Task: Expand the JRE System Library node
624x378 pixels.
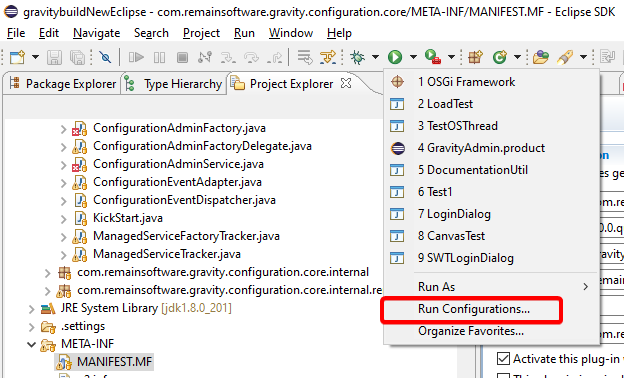Action: tap(32, 308)
